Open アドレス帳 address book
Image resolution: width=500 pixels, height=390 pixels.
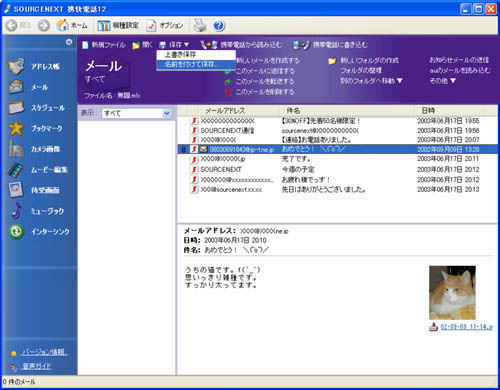click(34, 66)
